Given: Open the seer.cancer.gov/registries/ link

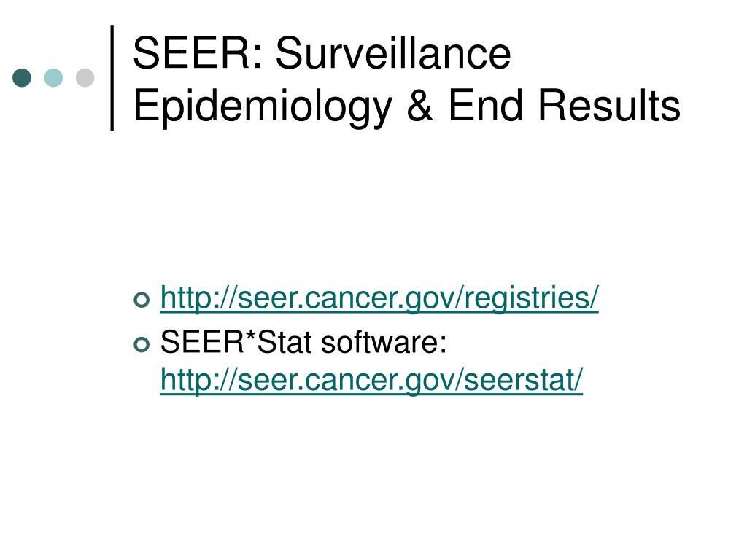Looking at the screenshot, I should 379,298.
